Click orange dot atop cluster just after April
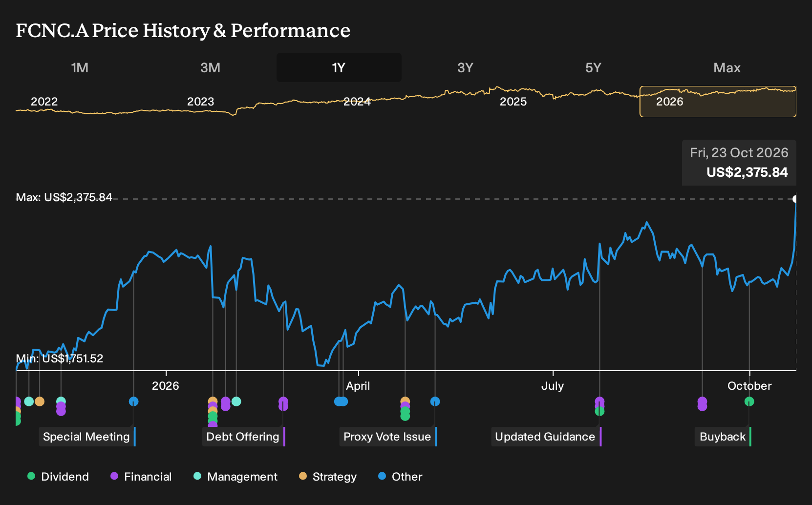 coord(405,401)
